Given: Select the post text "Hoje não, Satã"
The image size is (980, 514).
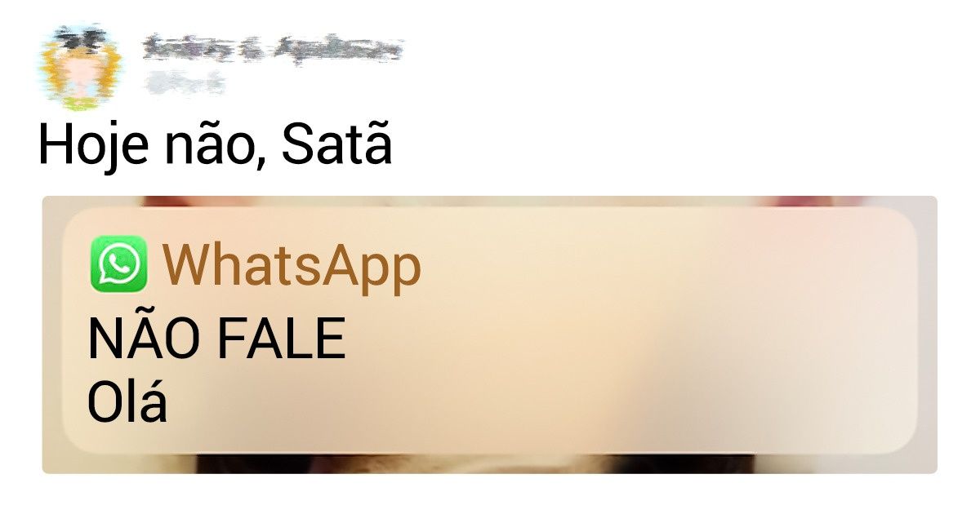Looking at the screenshot, I should pyautogui.click(x=216, y=146).
